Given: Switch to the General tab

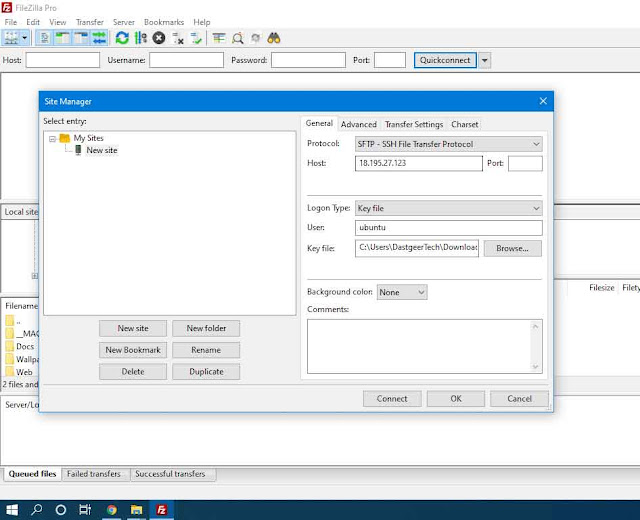Looking at the screenshot, I should tap(319, 123).
